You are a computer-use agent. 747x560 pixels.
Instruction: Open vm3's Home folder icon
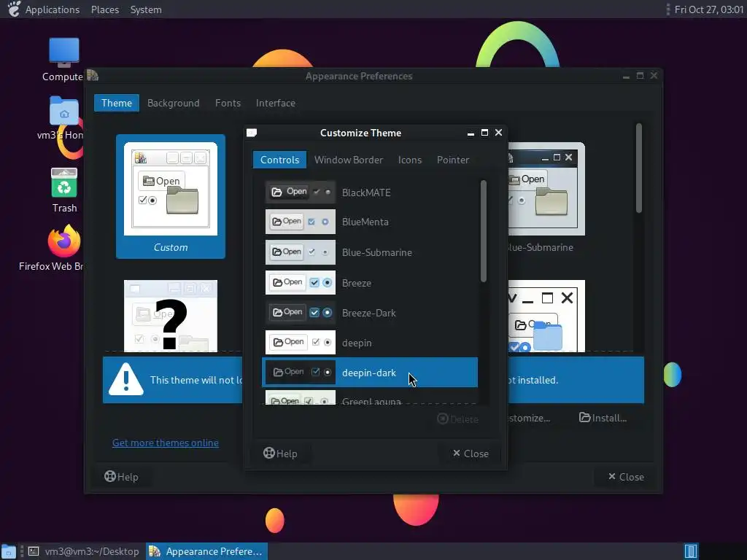(64, 111)
